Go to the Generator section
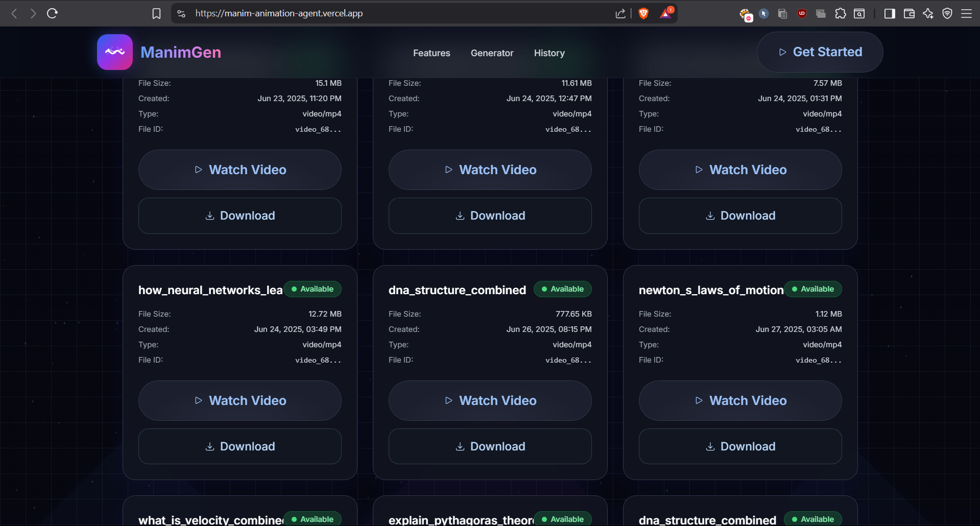Viewport: 980px width, 526px height. (492, 53)
